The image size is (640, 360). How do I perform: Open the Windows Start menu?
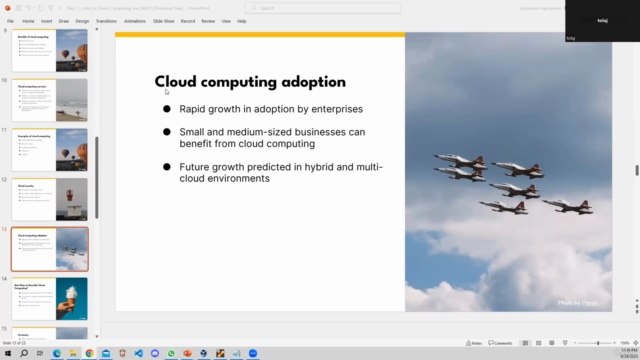click(8, 353)
